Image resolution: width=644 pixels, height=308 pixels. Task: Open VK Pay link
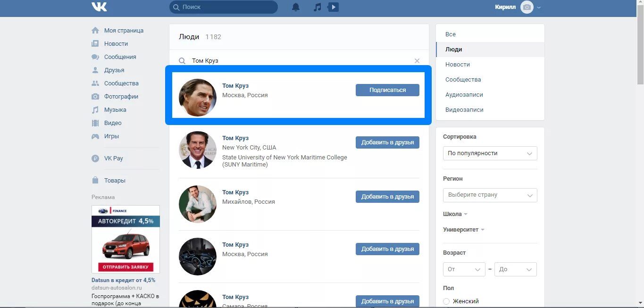114,158
